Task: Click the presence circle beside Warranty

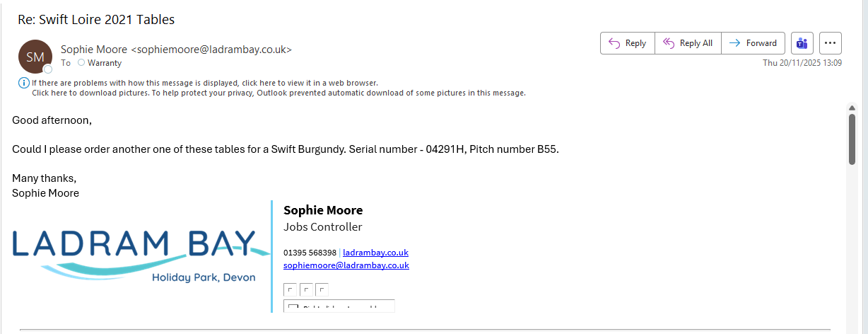Action: coord(81,63)
